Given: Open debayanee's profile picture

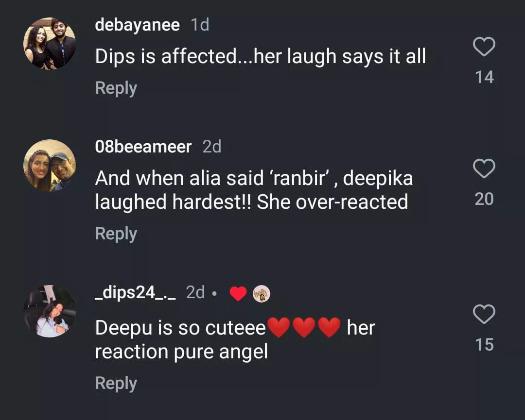Looking at the screenshot, I should click(x=50, y=43).
